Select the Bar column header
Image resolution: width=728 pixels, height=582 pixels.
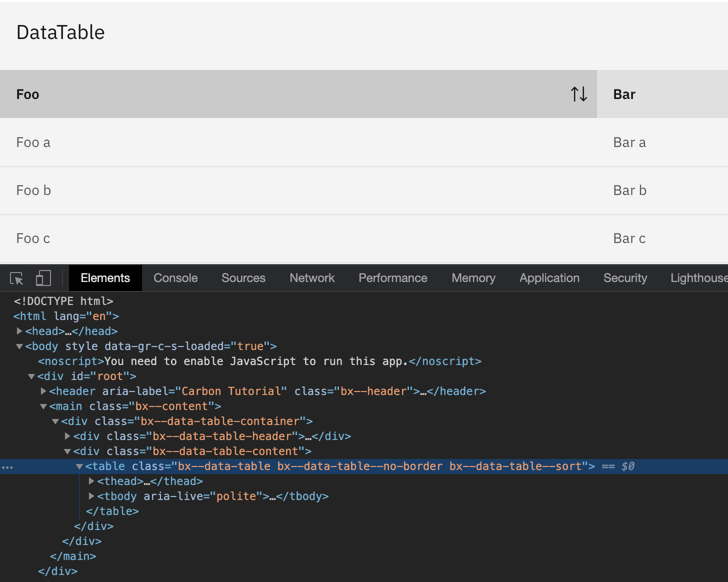[x=624, y=94]
